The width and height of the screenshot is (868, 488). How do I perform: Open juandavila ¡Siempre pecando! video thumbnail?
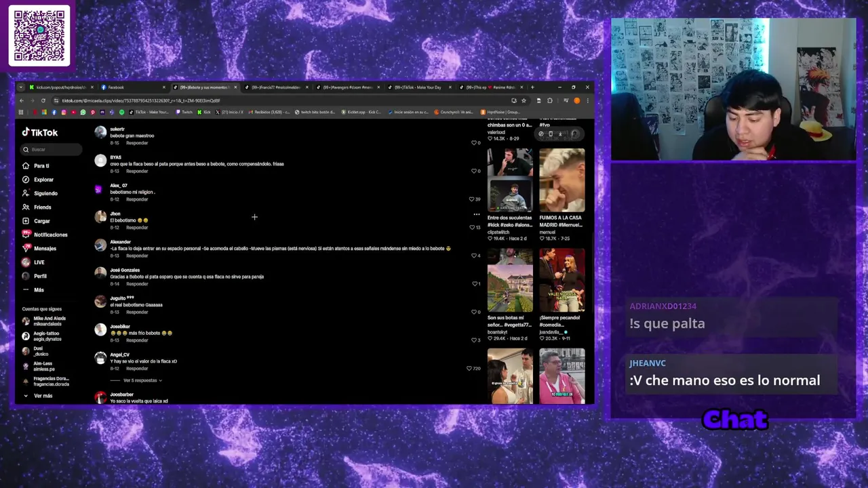click(562, 279)
